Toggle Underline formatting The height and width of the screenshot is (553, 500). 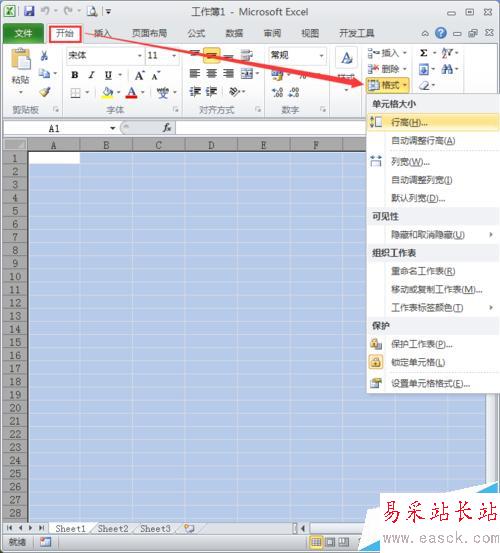[108, 75]
